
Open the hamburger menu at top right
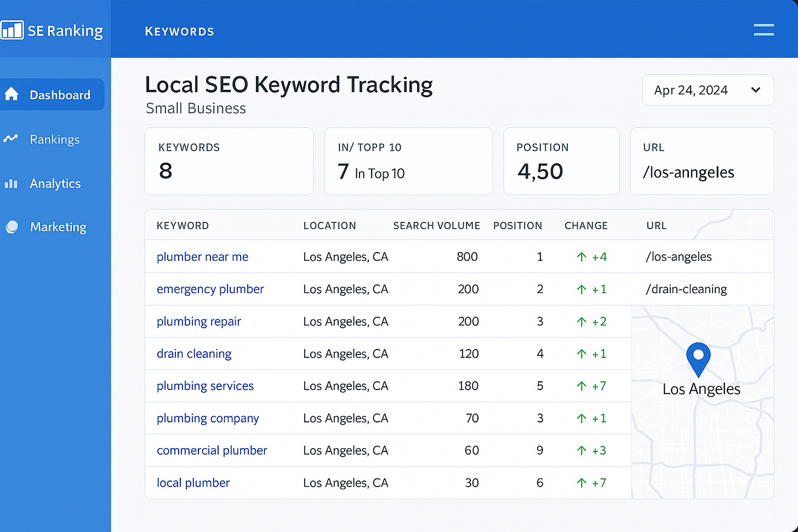pos(763,30)
